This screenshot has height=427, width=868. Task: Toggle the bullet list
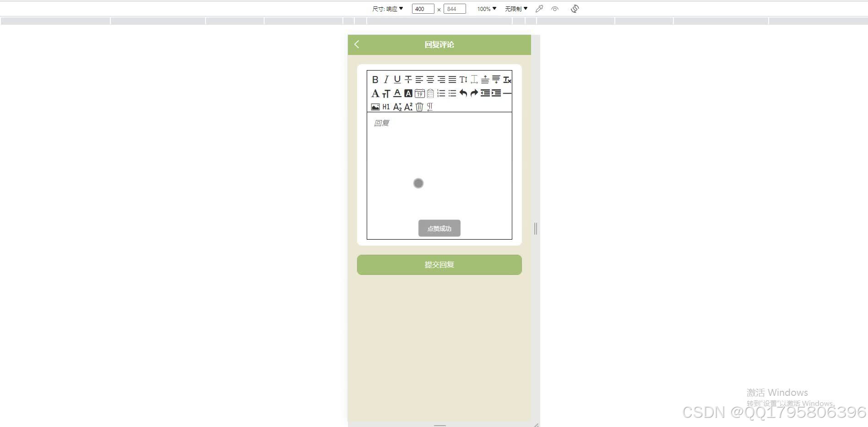tap(452, 93)
